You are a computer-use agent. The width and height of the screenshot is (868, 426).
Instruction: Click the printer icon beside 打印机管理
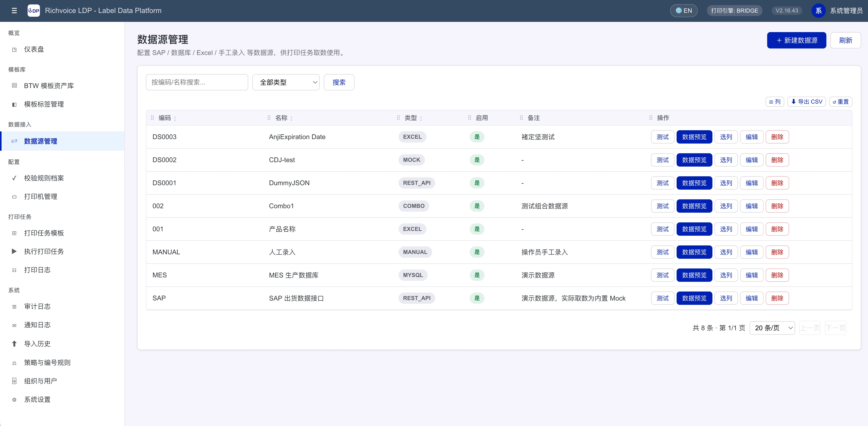click(14, 197)
